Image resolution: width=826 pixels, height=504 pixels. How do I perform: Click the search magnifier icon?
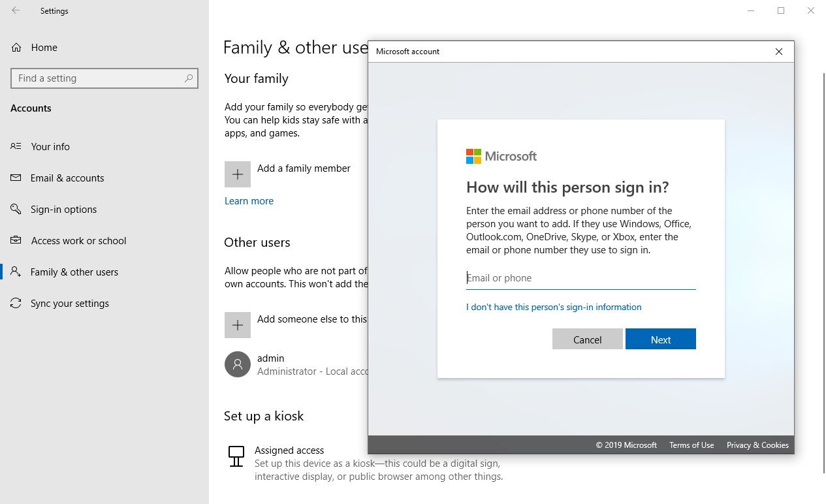[189, 78]
